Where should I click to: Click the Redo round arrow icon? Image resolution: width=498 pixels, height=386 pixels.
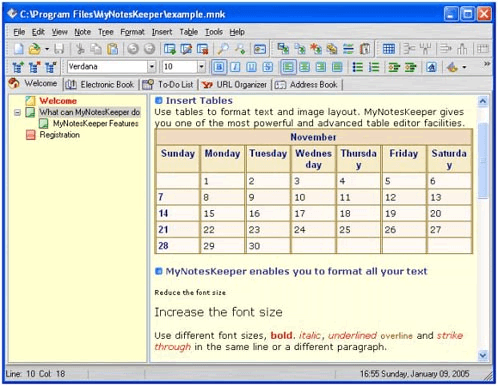149,49
